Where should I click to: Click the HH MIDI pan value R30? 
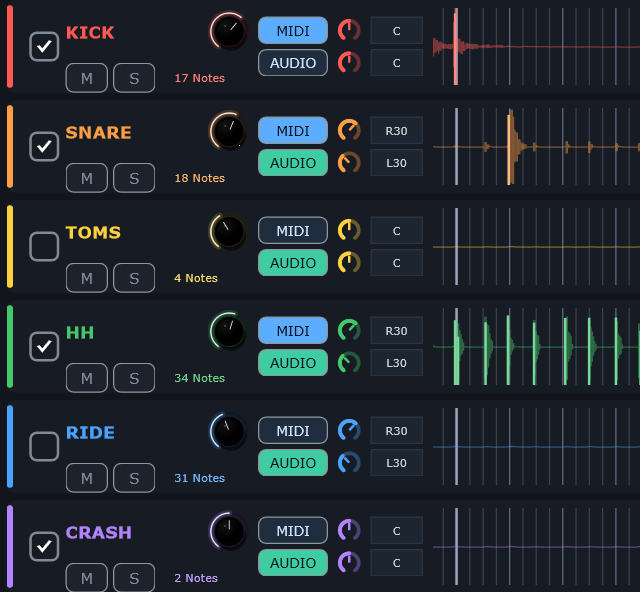point(396,331)
